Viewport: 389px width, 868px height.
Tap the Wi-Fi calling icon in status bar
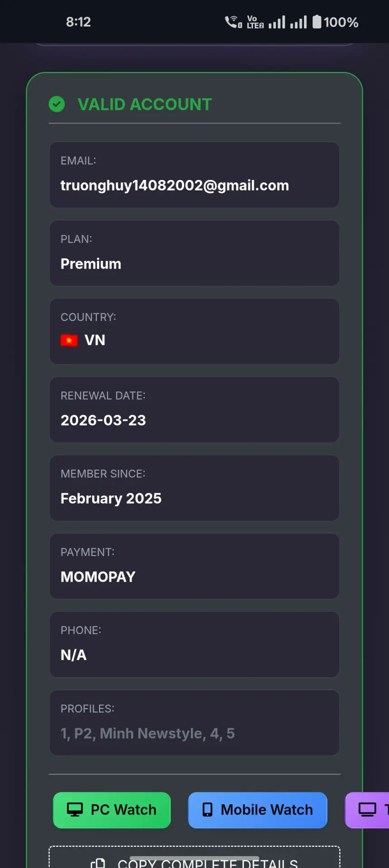[233, 22]
